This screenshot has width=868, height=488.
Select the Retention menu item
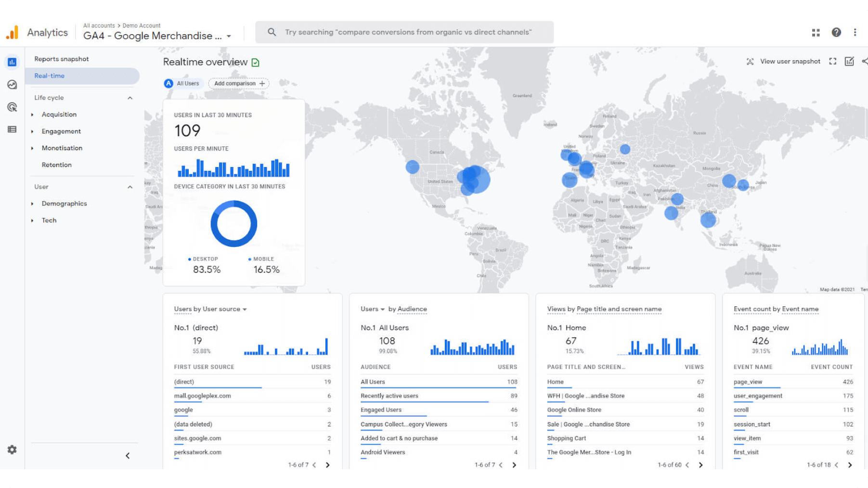coord(56,165)
